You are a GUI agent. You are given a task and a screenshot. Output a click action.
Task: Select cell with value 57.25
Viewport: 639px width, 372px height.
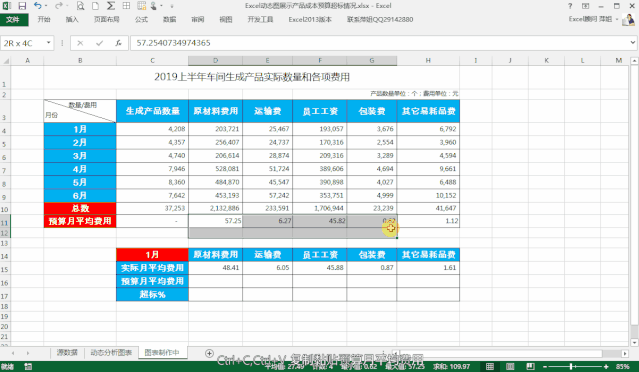[215, 221]
